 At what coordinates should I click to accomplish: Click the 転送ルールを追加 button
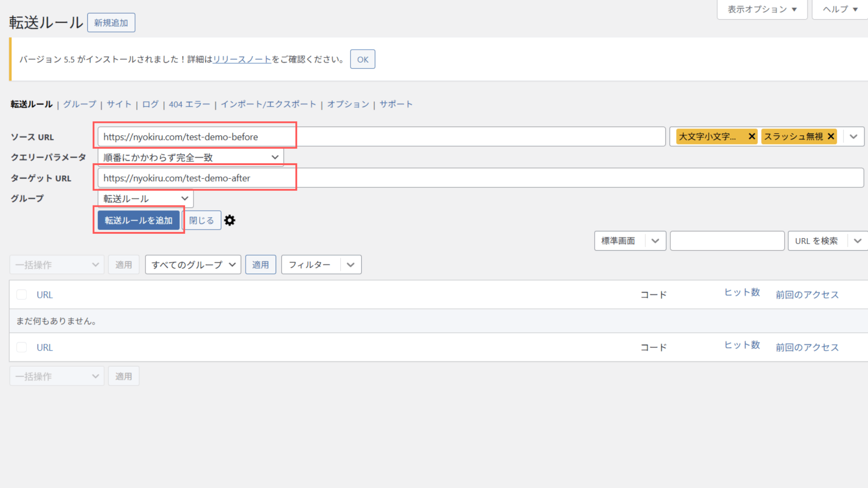(138, 220)
